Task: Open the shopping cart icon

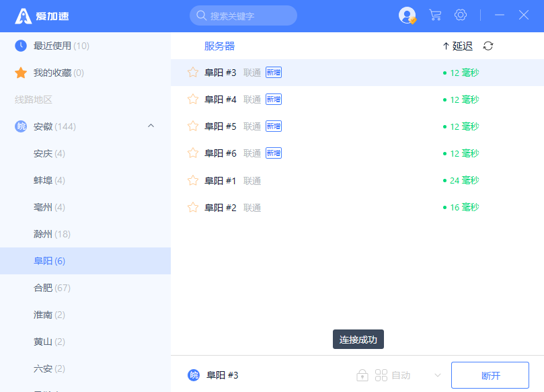Action: point(435,15)
